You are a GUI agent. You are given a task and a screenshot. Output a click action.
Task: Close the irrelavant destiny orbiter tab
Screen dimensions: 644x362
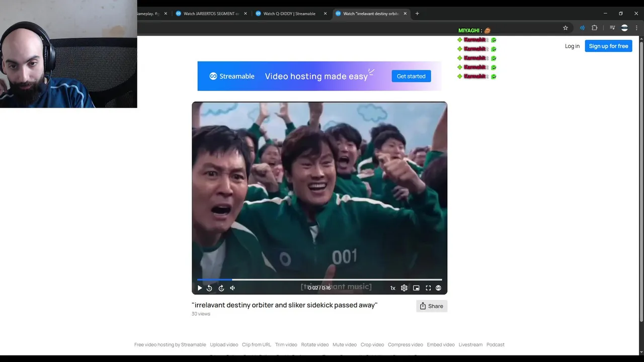[x=405, y=14]
